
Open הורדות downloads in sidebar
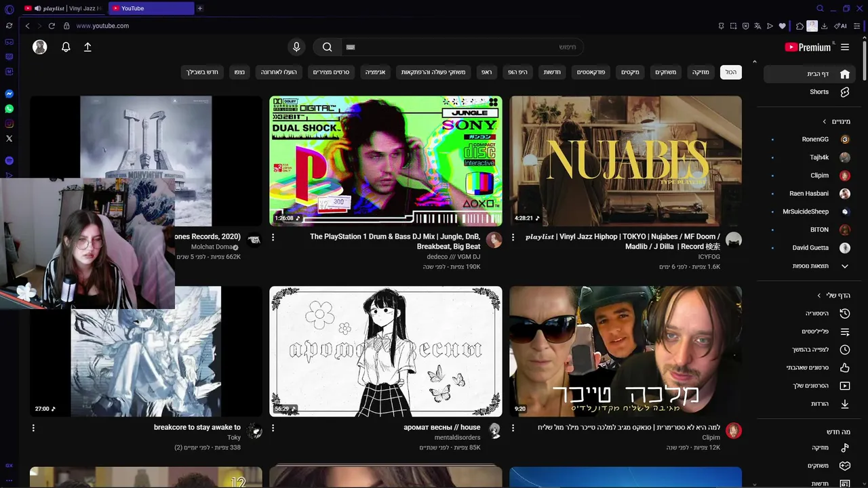click(810, 403)
